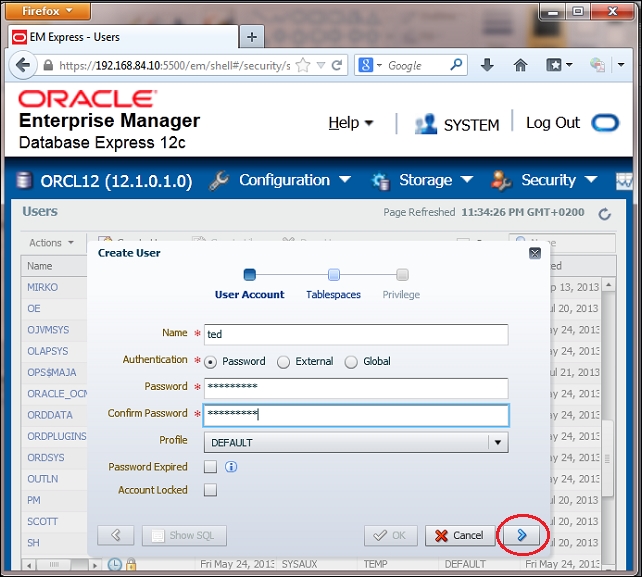Select Password authentication radio button
Image resolution: width=642 pixels, height=577 pixels.
[210, 362]
